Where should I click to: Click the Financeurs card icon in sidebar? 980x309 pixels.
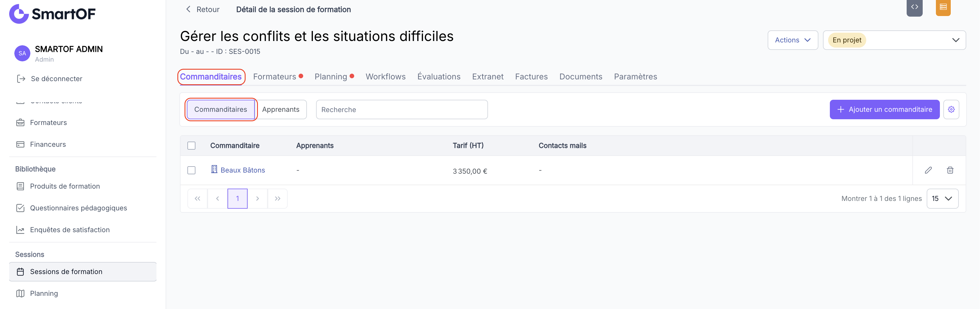(x=20, y=144)
